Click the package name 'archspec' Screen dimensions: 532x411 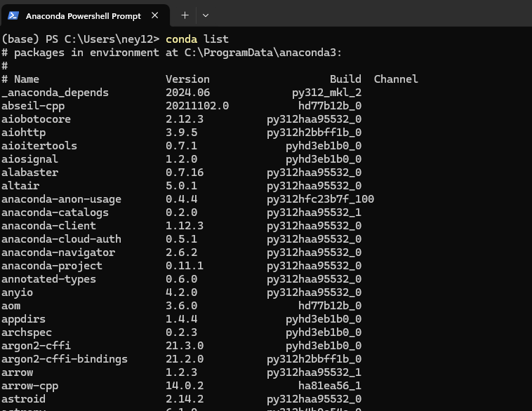click(27, 332)
